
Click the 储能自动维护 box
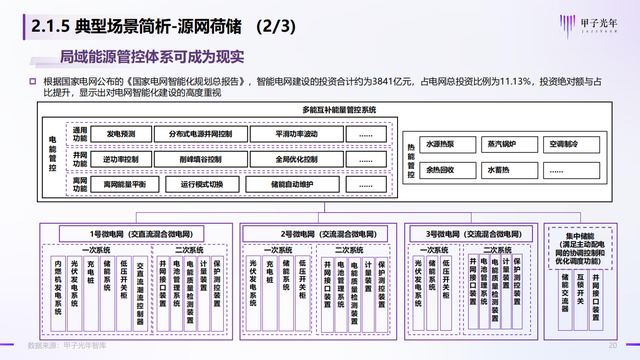coord(292,184)
